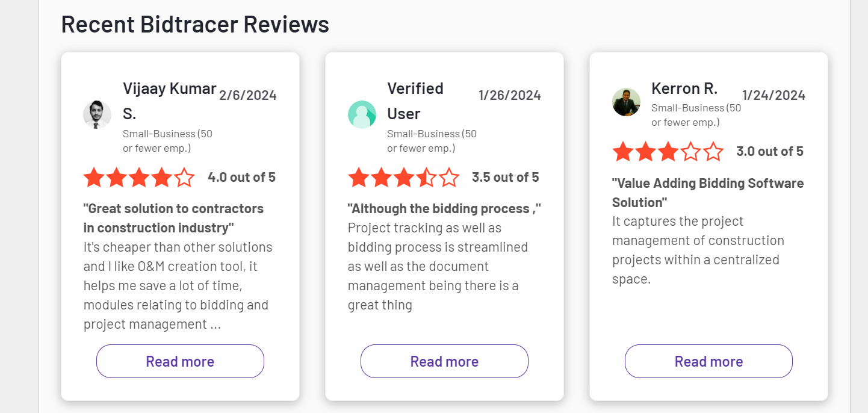The height and width of the screenshot is (413, 868).
Task: Open the Verified User full review
Action: 444,361
